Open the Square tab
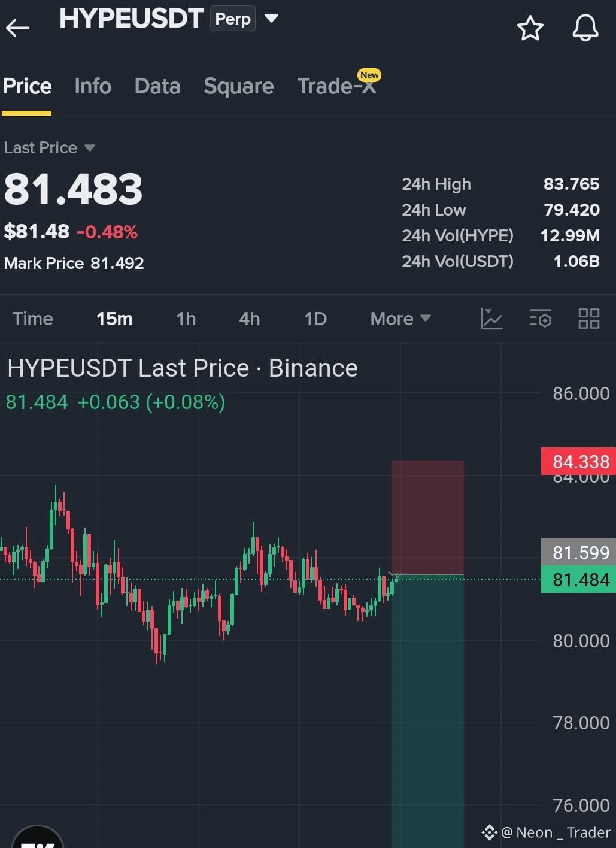 click(x=239, y=86)
